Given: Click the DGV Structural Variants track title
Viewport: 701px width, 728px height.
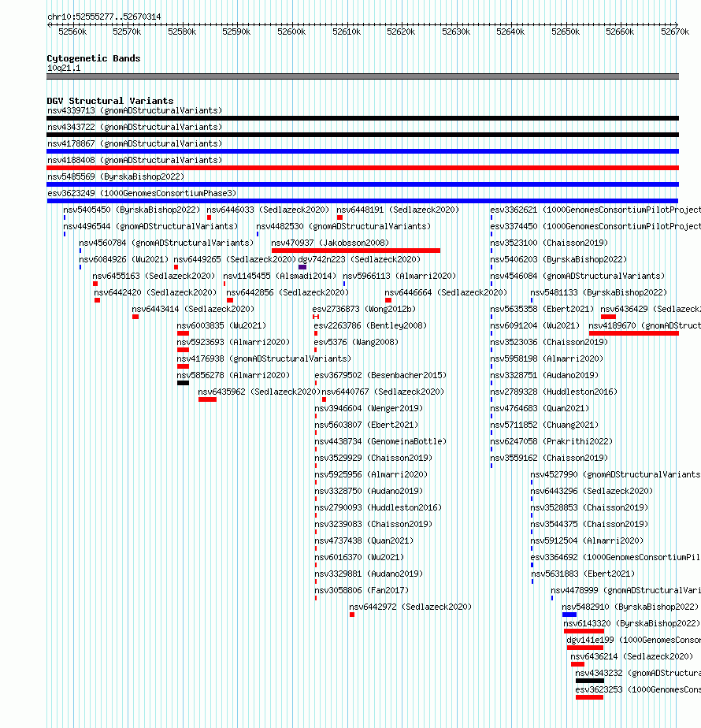Looking at the screenshot, I should (x=110, y=101).
